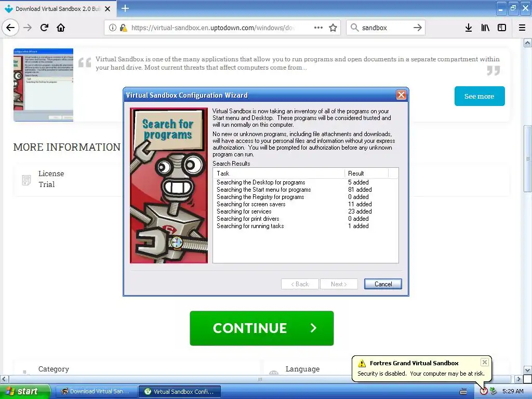Click the vertical scrollbar up arrow
Viewport: 532px width, 399px height.
pos(528,43)
